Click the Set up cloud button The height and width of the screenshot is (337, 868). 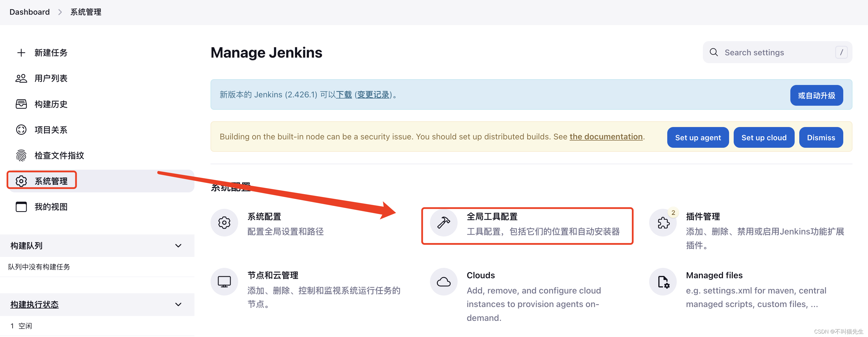coord(764,137)
